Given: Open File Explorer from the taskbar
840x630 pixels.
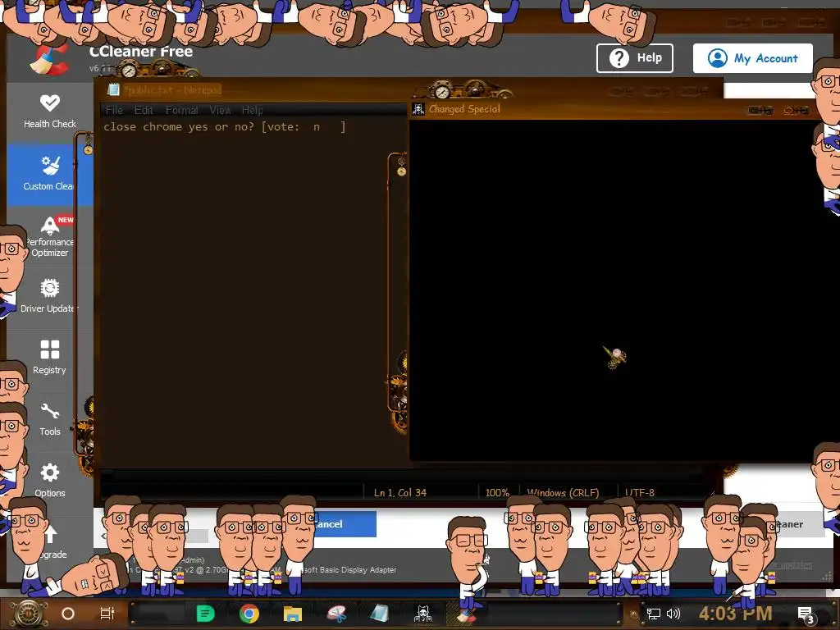Looking at the screenshot, I should coord(293,614).
